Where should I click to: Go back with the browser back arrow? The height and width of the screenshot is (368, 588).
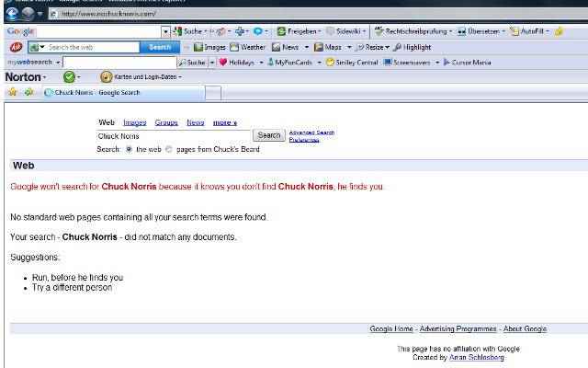tap(12, 14)
